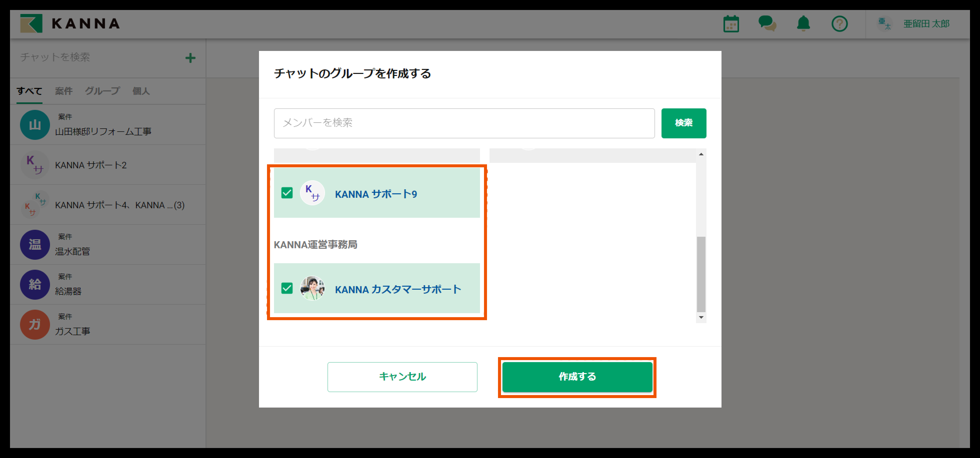Switch to the すべて tab
Viewport: 980px width, 458px height.
coord(29,91)
